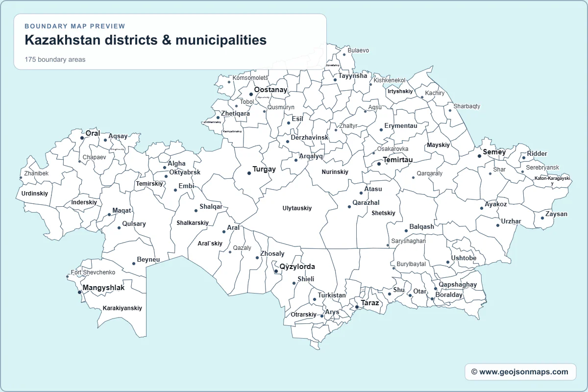Click the Tayynsha label
Image resolution: width=588 pixels, height=392 pixels.
[353, 76]
